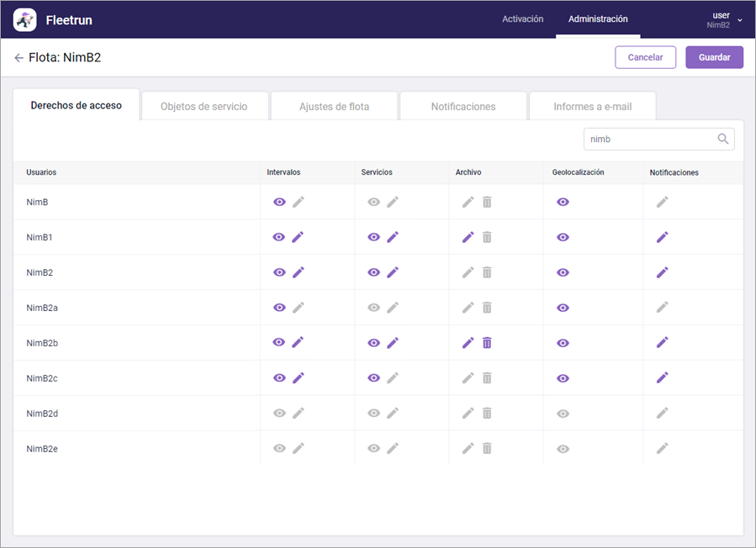Enable NimB2d Geolocalización view eye
Viewport: 756px width, 548px height.
[563, 414]
